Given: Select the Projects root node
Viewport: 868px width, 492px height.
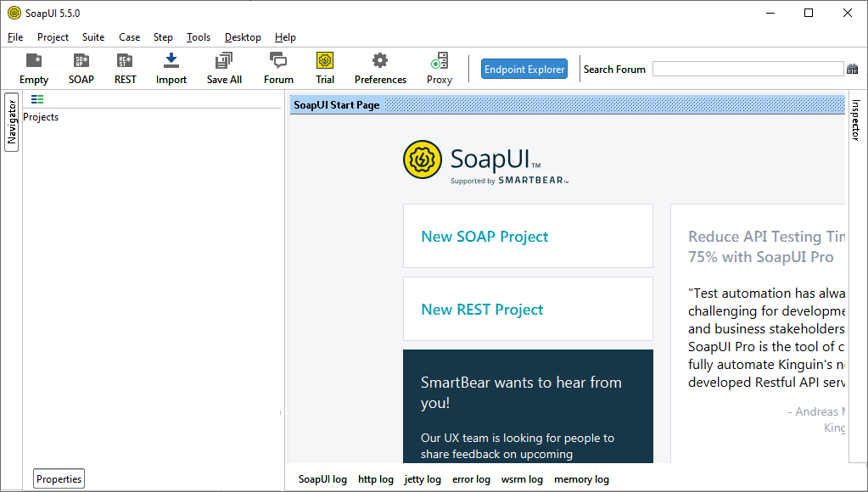Looking at the screenshot, I should coord(41,117).
